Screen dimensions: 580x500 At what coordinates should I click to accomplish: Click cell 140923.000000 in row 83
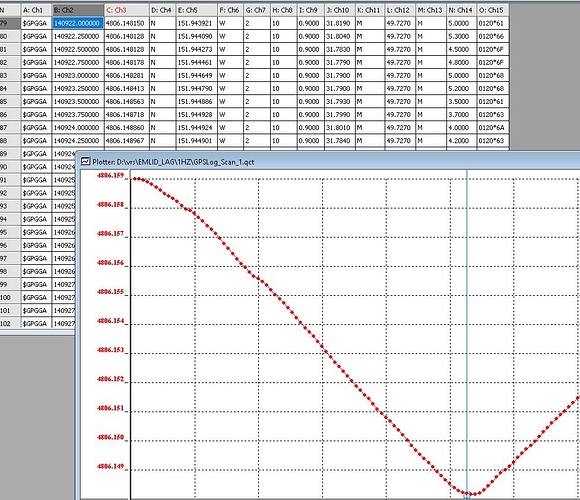(78, 75)
